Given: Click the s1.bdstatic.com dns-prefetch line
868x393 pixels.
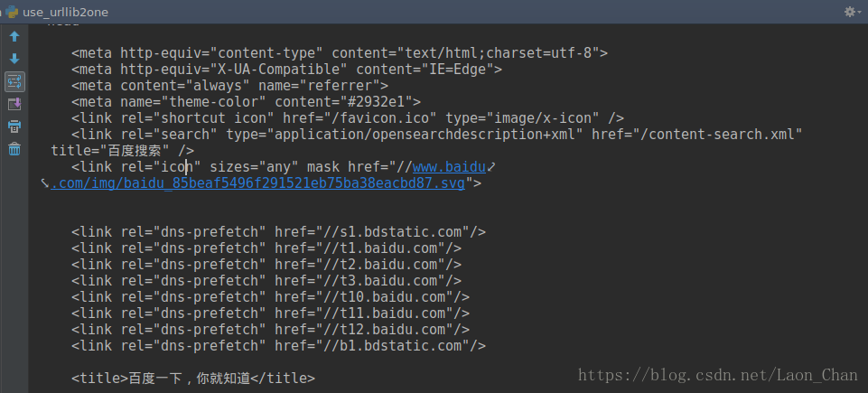Looking at the screenshot, I should click(x=278, y=232).
